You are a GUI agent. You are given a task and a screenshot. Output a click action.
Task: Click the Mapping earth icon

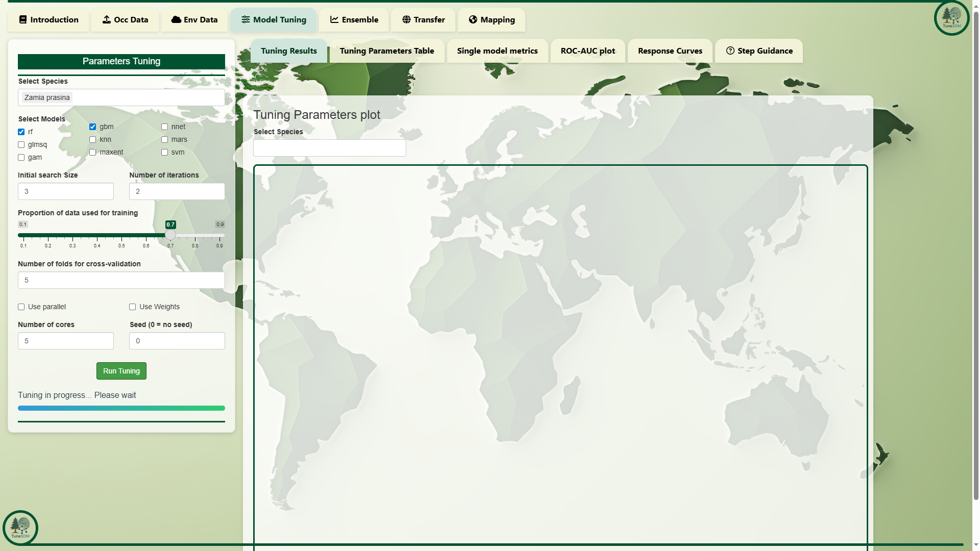(473, 20)
